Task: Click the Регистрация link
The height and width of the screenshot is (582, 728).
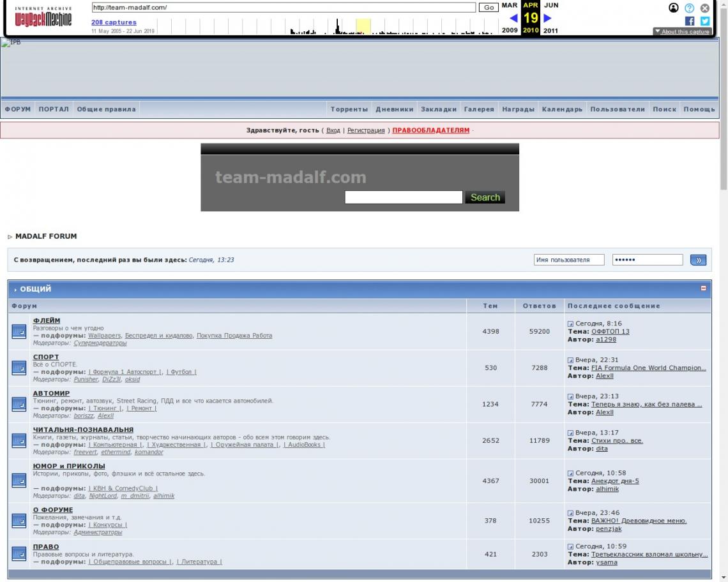Action: 366,130
